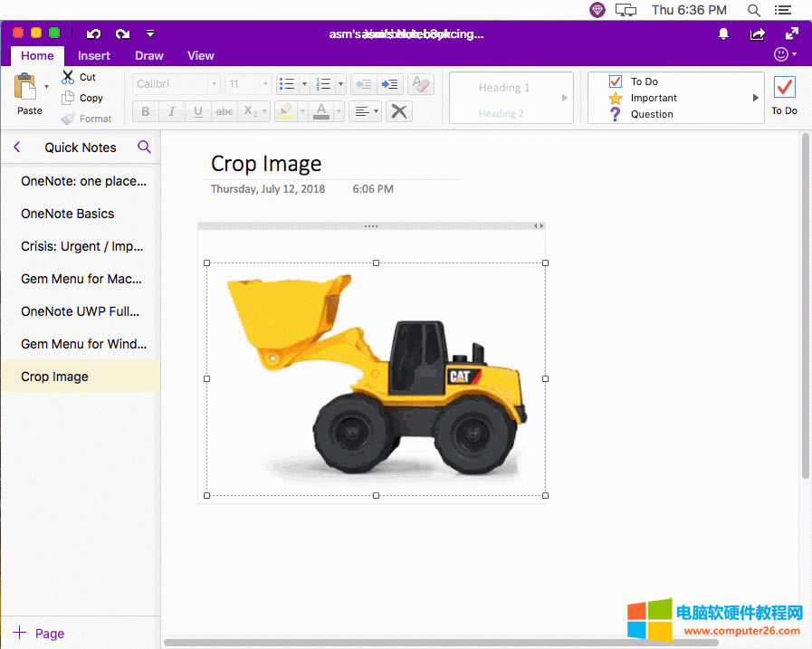Switch to the Draw ribbon tab
Viewport: 812px width, 649px height.
click(149, 55)
